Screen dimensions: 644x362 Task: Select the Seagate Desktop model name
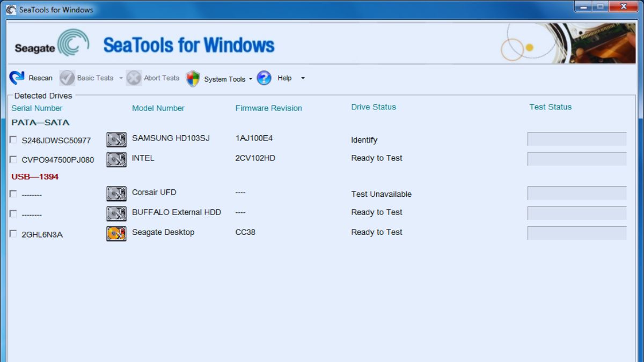[163, 232]
